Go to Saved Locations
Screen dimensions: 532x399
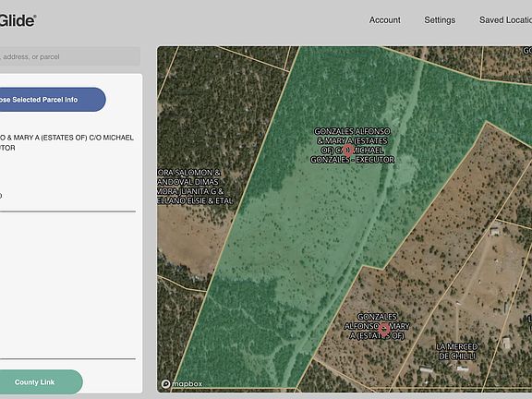click(505, 20)
